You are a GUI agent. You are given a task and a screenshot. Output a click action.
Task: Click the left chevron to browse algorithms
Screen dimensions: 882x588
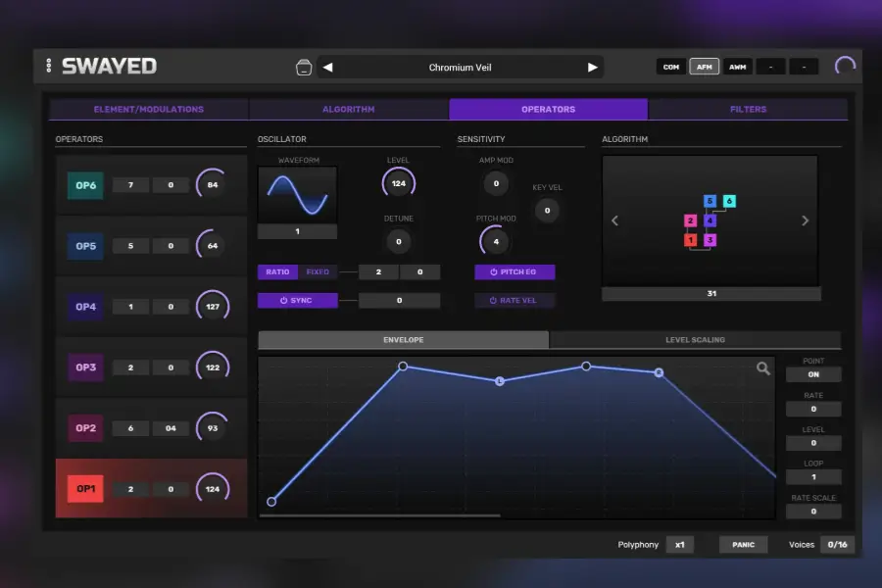click(614, 220)
